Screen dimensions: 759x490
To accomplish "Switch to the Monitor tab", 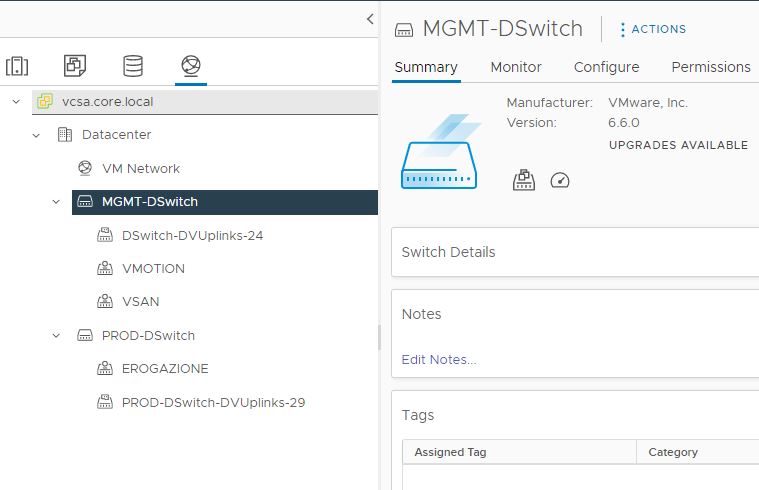I will pyautogui.click(x=516, y=67).
